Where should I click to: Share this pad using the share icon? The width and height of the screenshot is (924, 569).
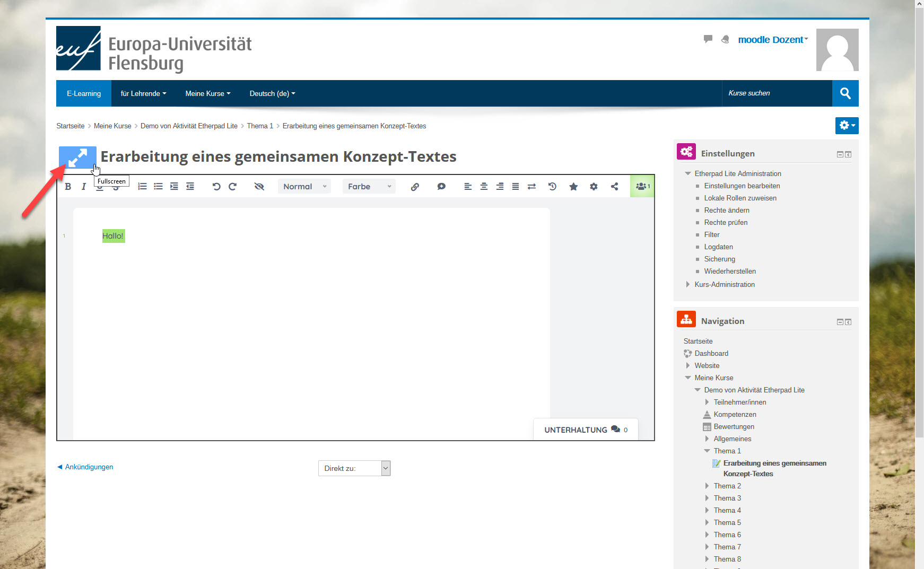(614, 187)
